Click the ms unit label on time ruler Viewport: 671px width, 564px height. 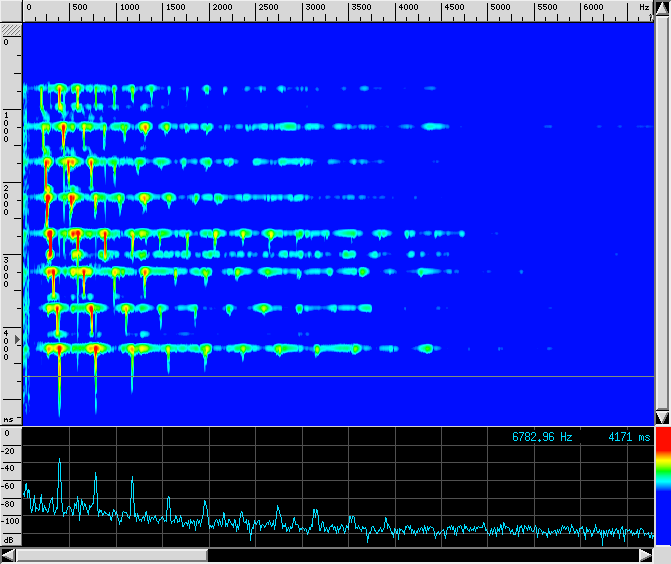(9, 420)
